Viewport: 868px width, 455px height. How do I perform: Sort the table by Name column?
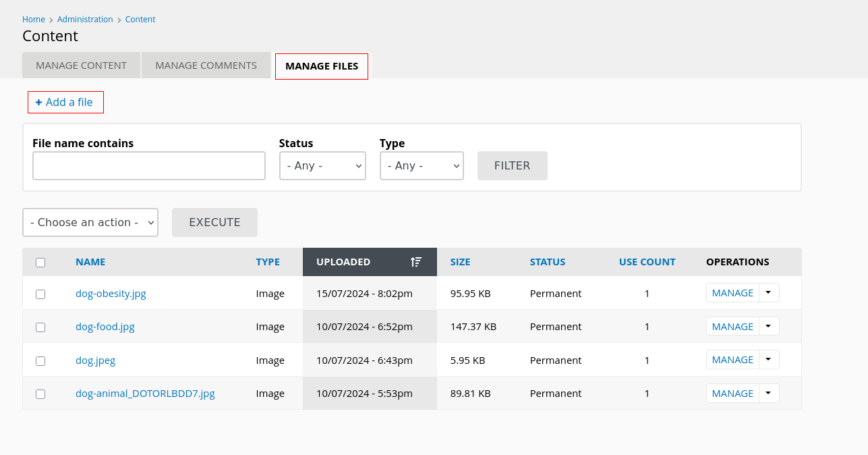pyautogui.click(x=90, y=262)
